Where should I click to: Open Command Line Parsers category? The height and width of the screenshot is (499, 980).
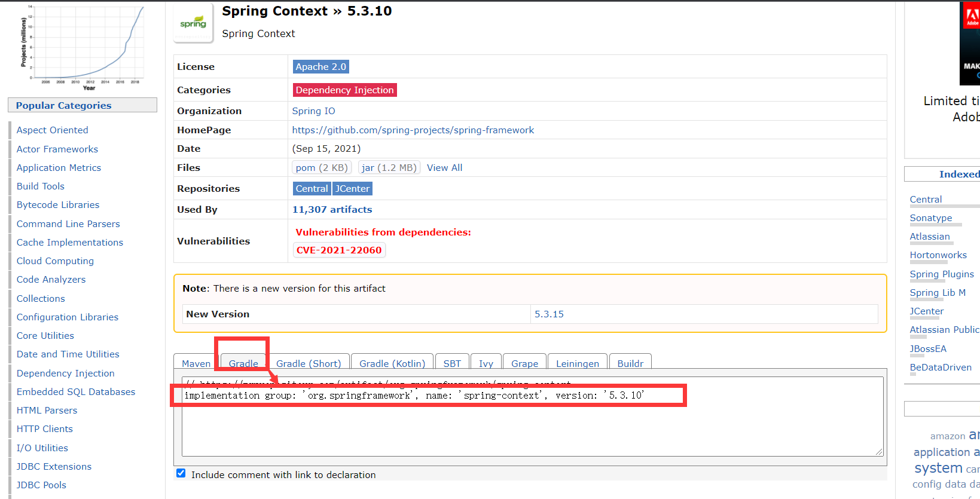click(x=68, y=224)
